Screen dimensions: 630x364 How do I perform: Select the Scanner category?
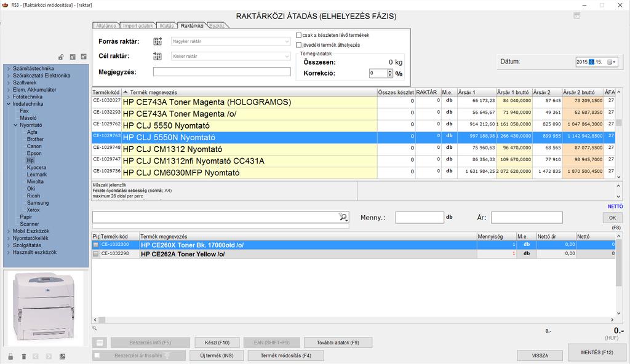[30, 224]
